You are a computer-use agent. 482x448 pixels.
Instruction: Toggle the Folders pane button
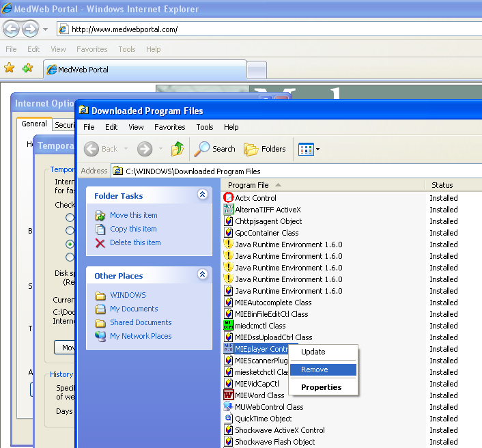click(x=265, y=149)
